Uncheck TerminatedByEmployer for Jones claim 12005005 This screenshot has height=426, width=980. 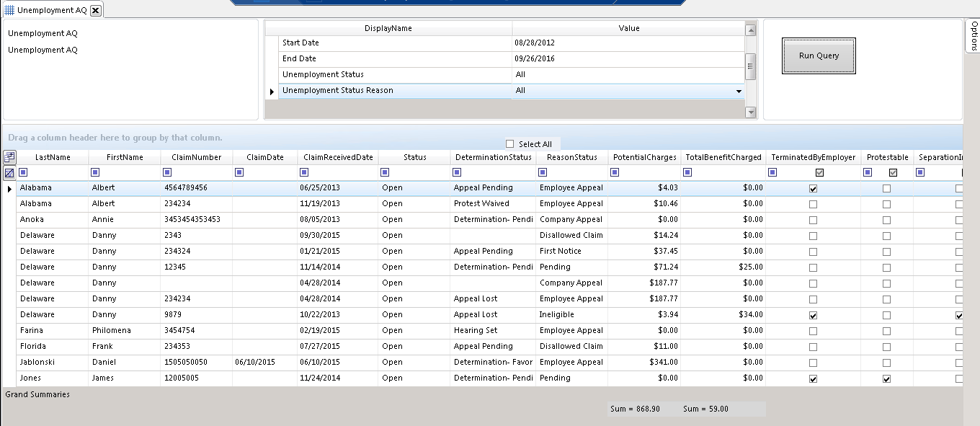pyautogui.click(x=814, y=379)
